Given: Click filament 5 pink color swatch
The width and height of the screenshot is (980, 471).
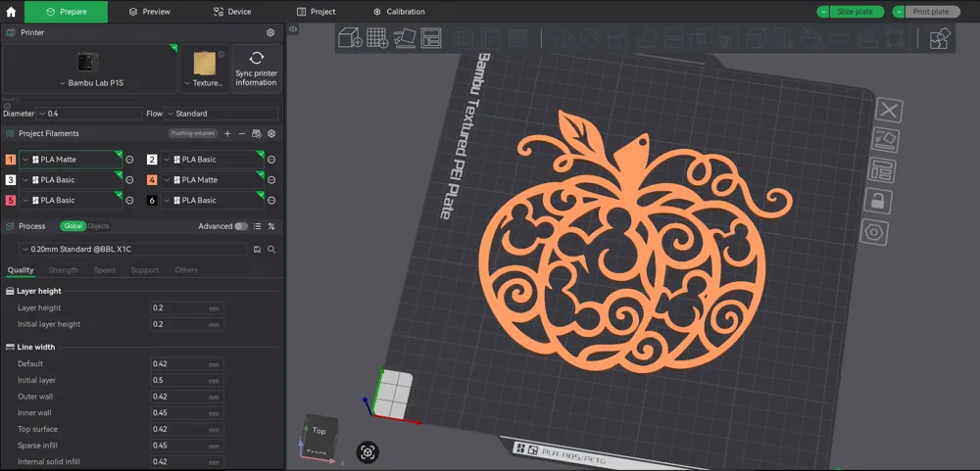Looking at the screenshot, I should pos(11,201).
